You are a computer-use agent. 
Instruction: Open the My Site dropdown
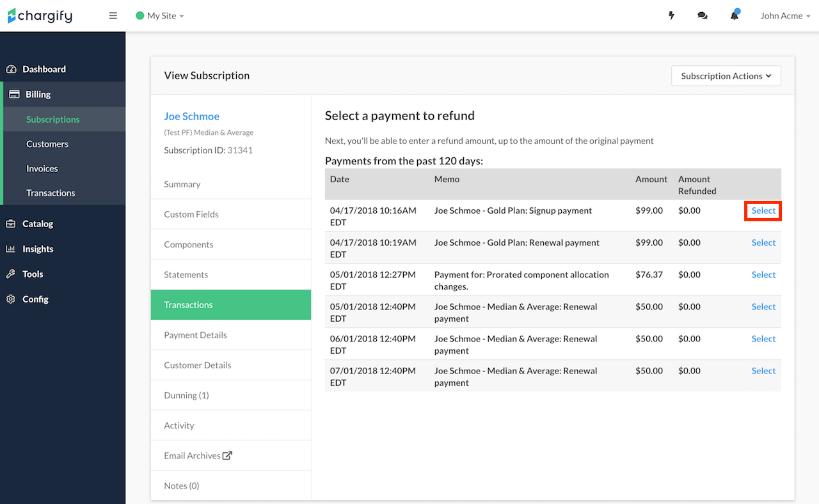160,16
